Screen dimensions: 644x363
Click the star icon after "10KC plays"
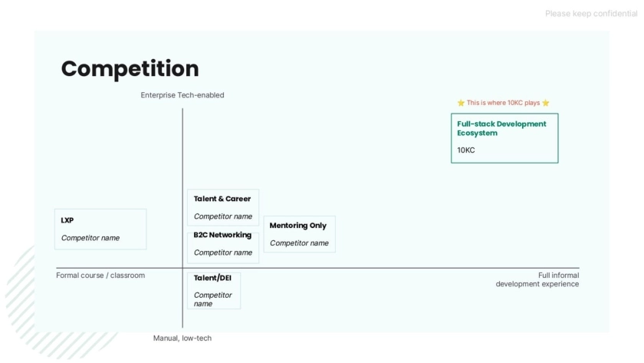pyautogui.click(x=546, y=103)
